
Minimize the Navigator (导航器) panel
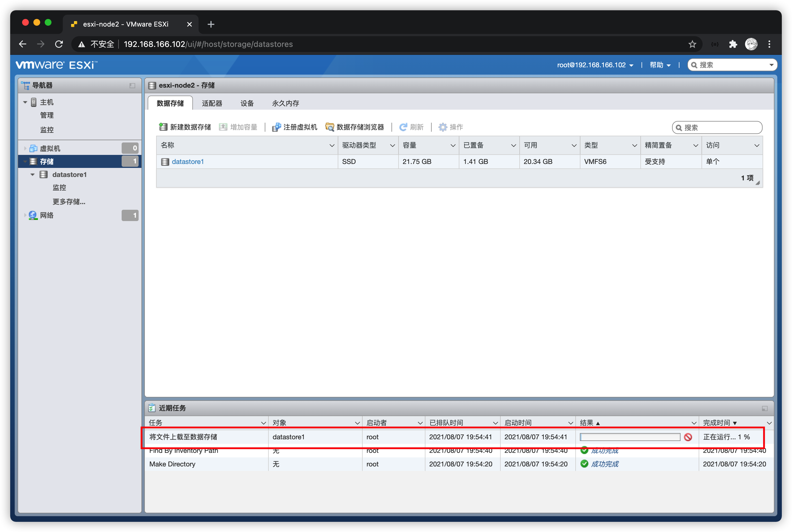[132, 85]
